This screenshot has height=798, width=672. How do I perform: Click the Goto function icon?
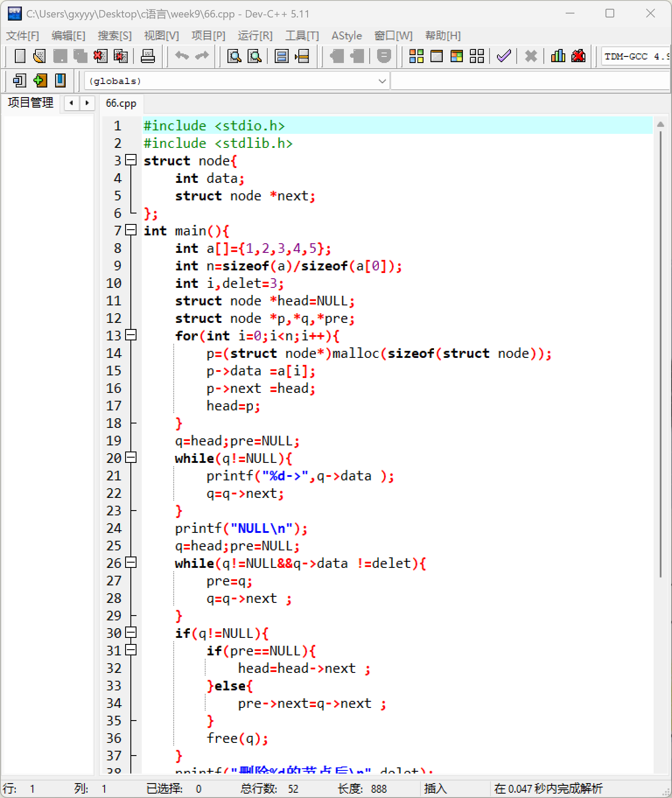click(282, 56)
